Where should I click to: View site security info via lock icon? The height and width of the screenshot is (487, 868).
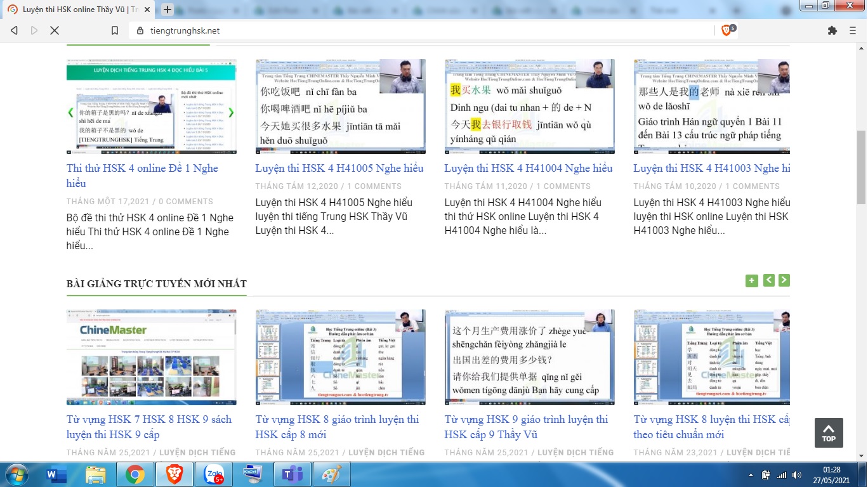[x=140, y=30]
